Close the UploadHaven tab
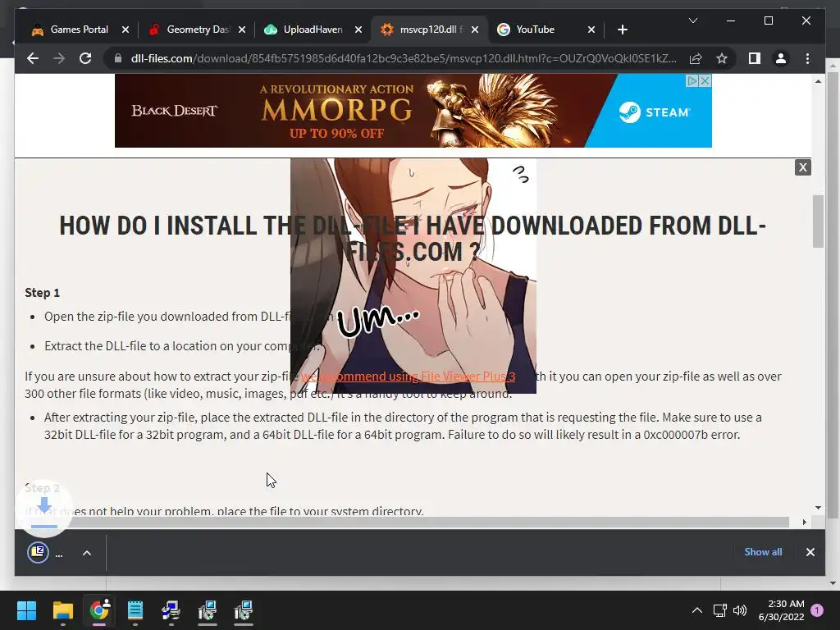The height and width of the screenshot is (630, 840). [x=358, y=30]
